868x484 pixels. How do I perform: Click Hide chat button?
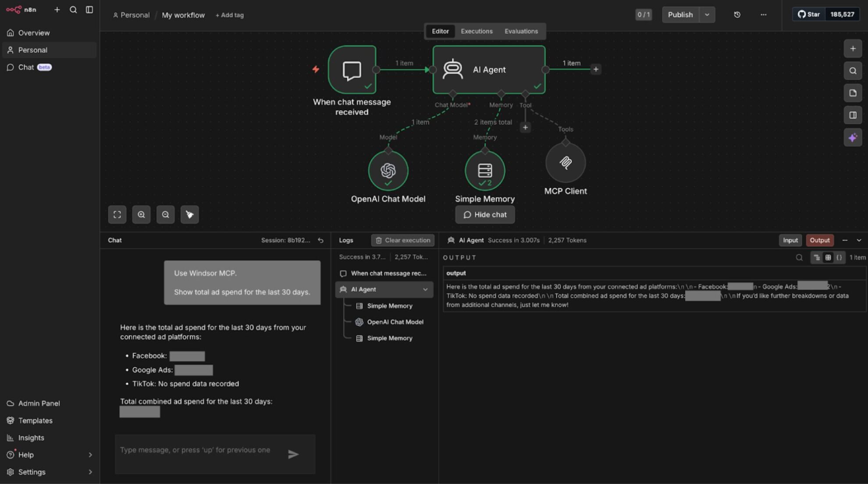click(x=485, y=215)
